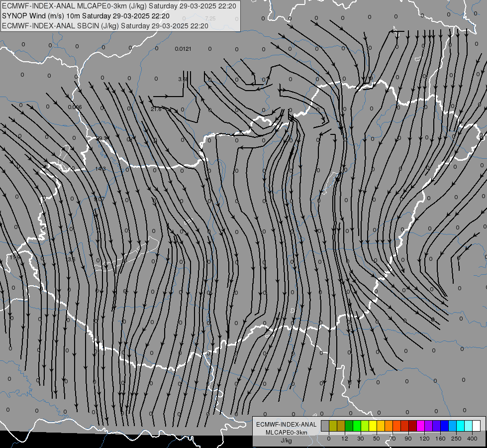The width and height of the screenshot is (487, 448).
Task: Pick the dark green legend swatch
Action: pos(349,426)
